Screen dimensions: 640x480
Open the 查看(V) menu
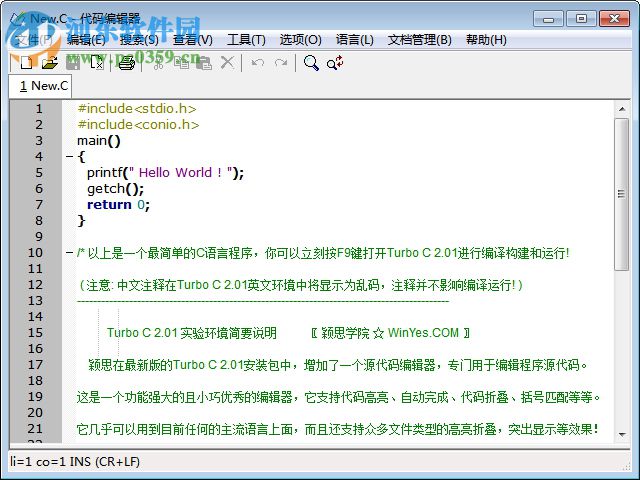coord(193,40)
